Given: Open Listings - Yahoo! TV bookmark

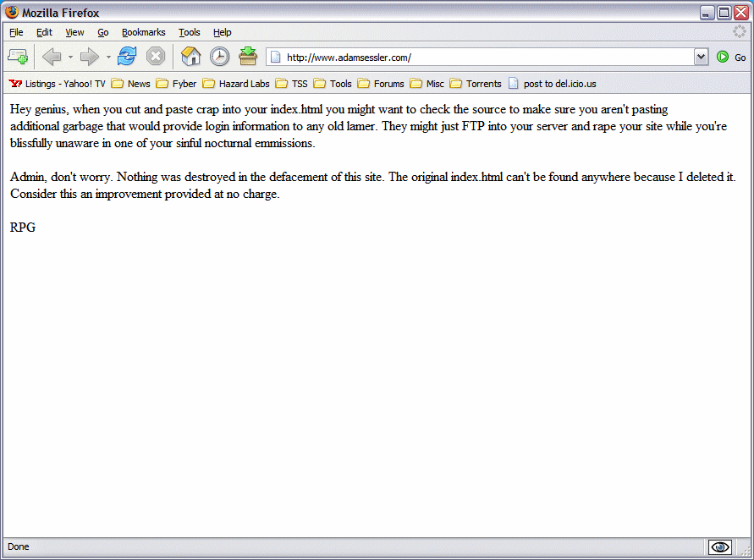Looking at the screenshot, I should tap(57, 84).
